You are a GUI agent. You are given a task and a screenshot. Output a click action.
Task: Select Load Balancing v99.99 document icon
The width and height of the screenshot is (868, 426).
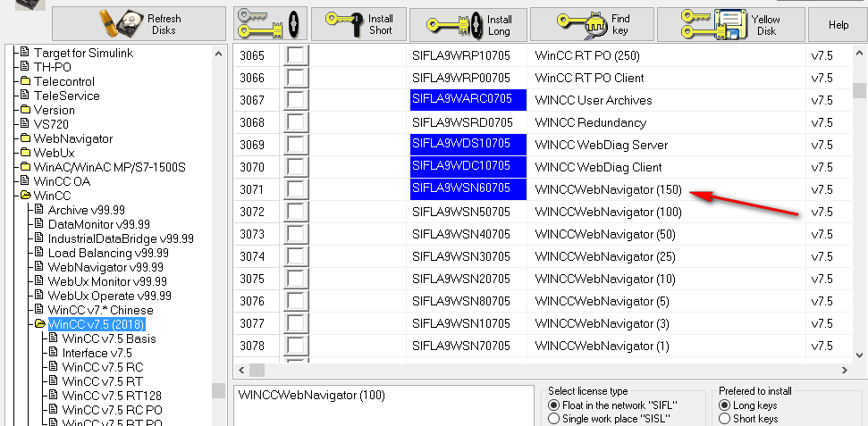(x=38, y=253)
